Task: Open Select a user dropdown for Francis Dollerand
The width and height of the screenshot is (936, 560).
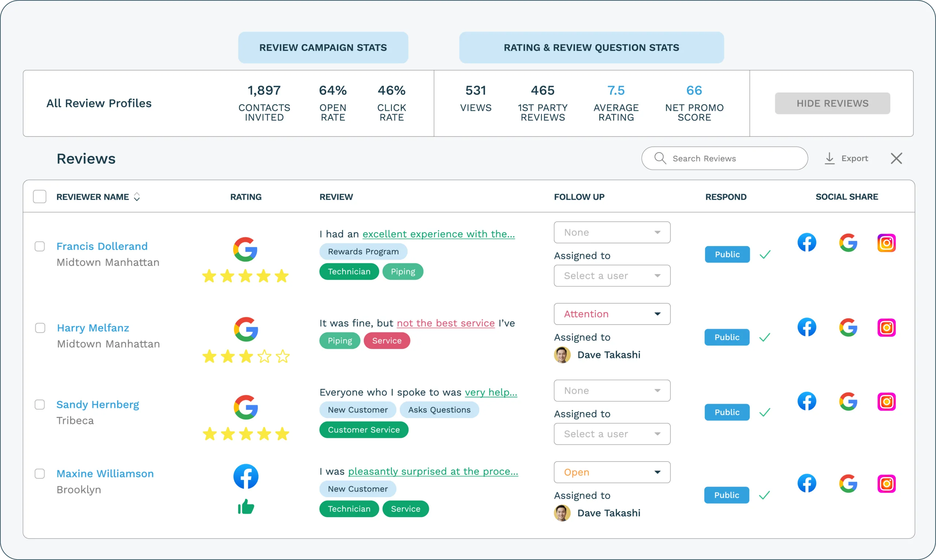Action: (611, 276)
